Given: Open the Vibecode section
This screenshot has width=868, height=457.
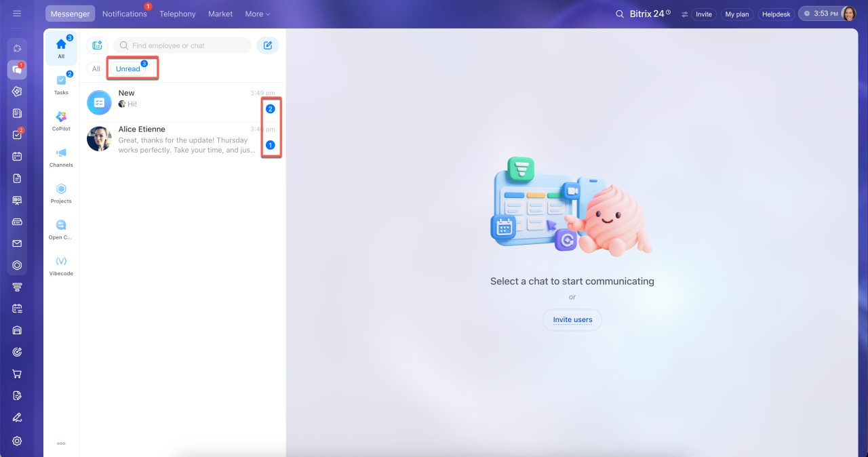Looking at the screenshot, I should [61, 265].
